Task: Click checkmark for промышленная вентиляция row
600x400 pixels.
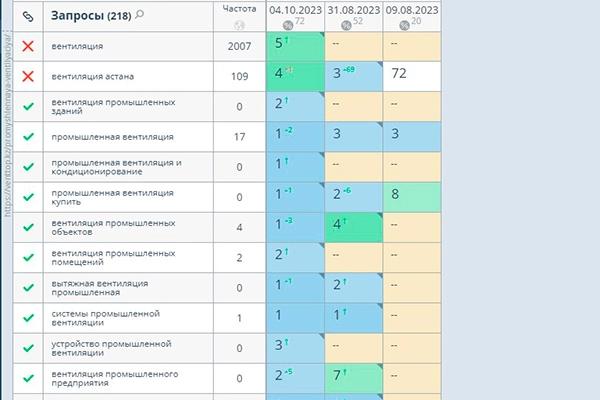Action: (x=28, y=137)
